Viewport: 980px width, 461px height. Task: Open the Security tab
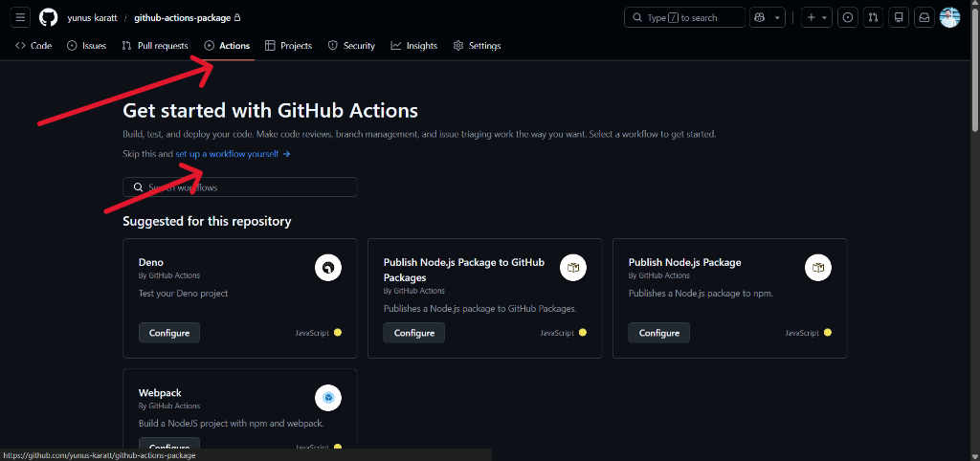351,46
